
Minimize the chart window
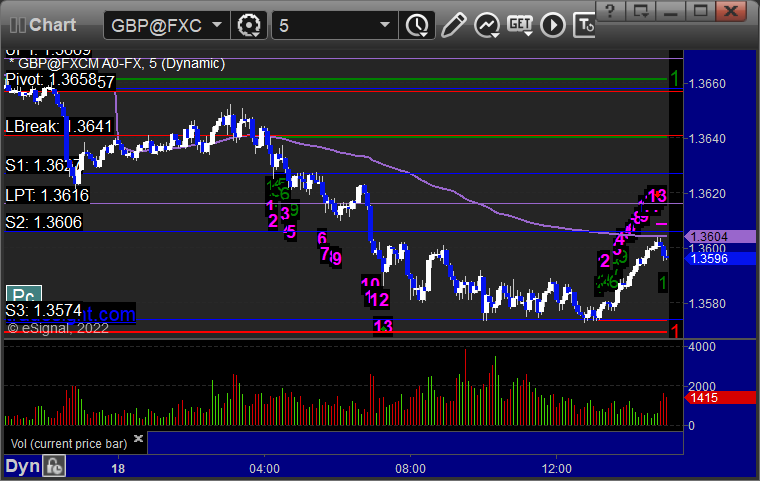point(670,11)
